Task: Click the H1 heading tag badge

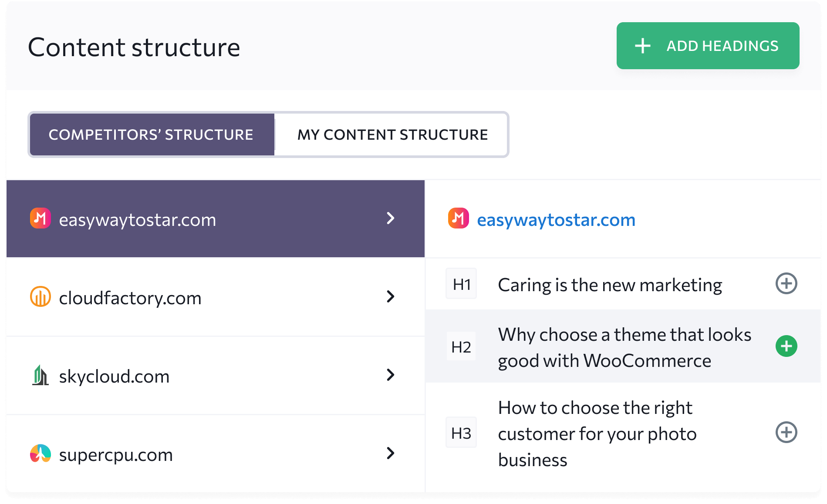Action: coord(461,284)
